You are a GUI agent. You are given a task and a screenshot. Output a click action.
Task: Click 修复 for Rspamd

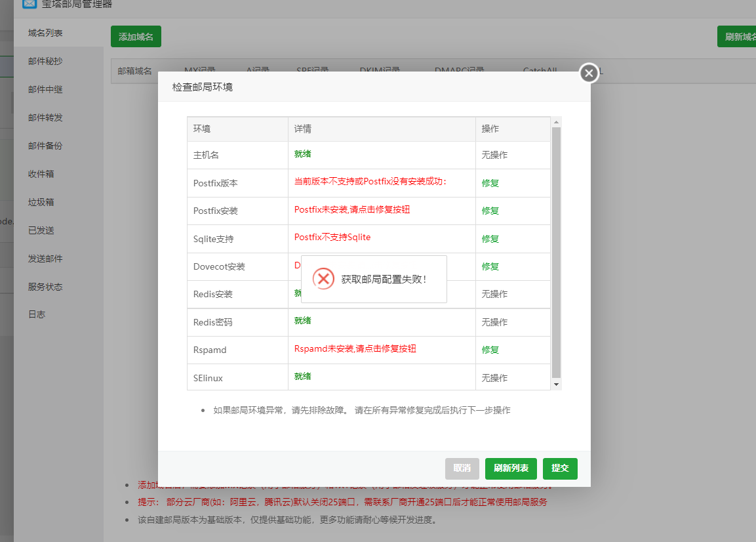pyautogui.click(x=490, y=349)
